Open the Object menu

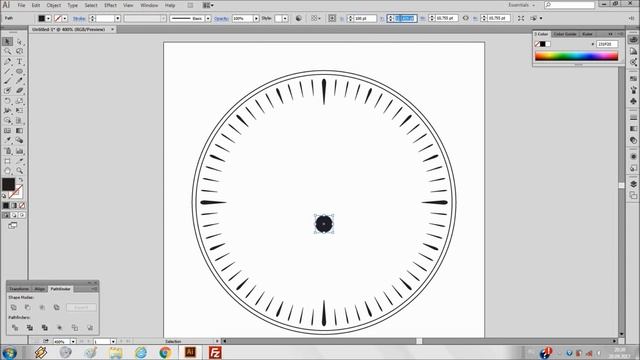click(53, 5)
